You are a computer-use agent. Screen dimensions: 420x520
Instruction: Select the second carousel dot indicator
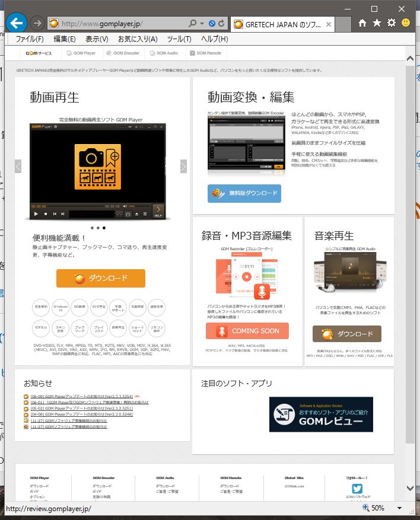click(x=98, y=228)
